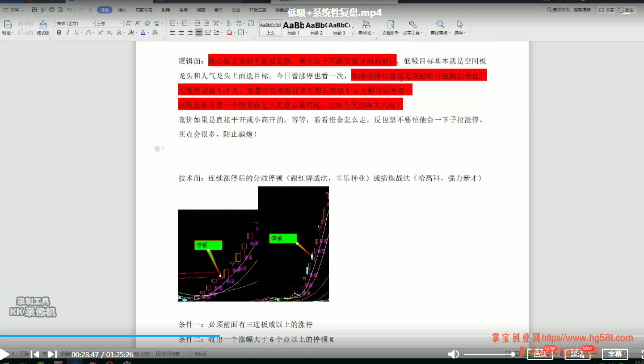
Task: Click the Redo arrow icon
Action: [x=82, y=10]
